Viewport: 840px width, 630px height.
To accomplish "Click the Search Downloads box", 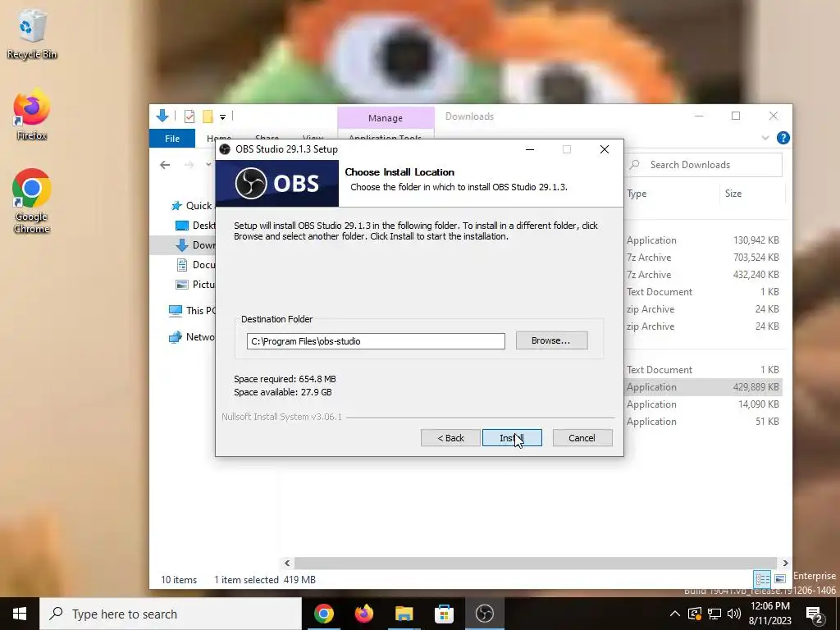I will pos(704,165).
